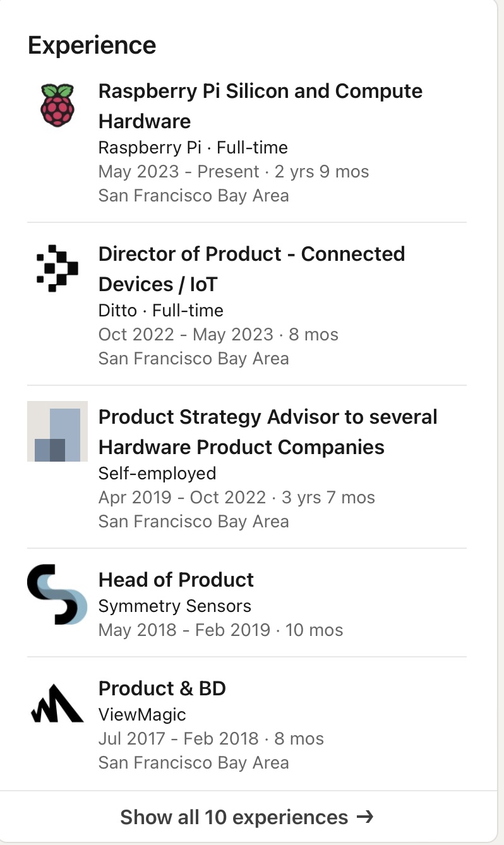Click ViewMagic company name text
Image resolution: width=504 pixels, height=845 pixels.
(142, 715)
